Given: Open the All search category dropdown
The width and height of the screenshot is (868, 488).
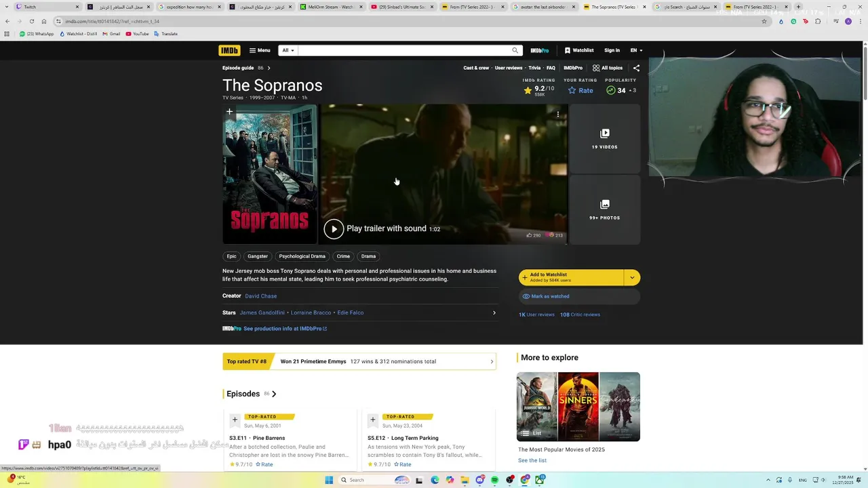Looking at the screenshot, I should (x=288, y=50).
